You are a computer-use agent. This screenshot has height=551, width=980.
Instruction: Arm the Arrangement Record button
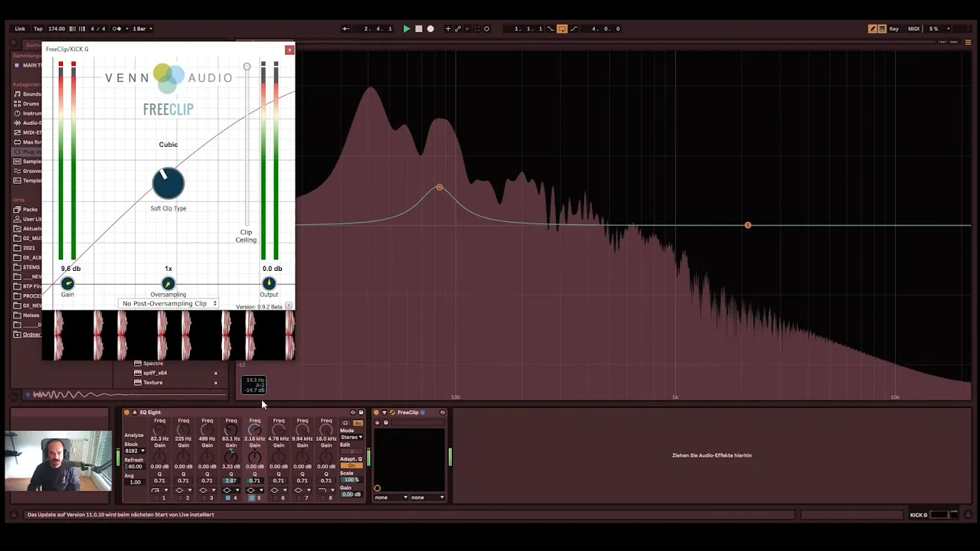point(430,29)
